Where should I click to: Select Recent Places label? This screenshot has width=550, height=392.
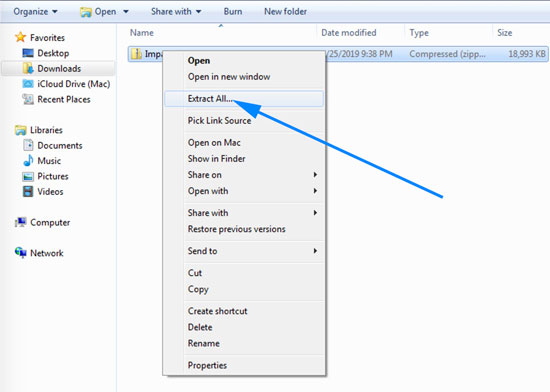64,100
